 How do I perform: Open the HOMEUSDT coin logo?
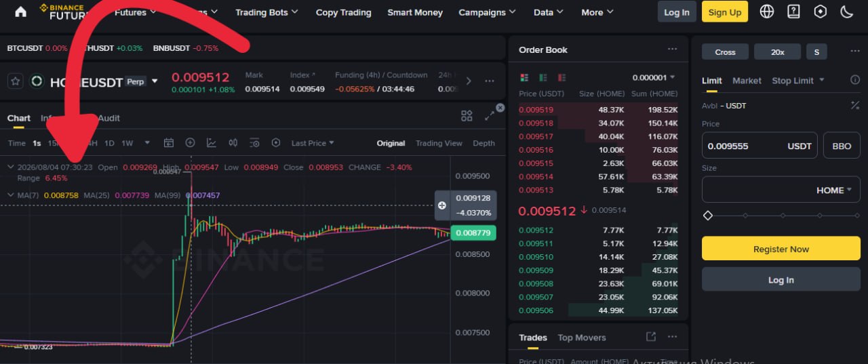click(37, 81)
